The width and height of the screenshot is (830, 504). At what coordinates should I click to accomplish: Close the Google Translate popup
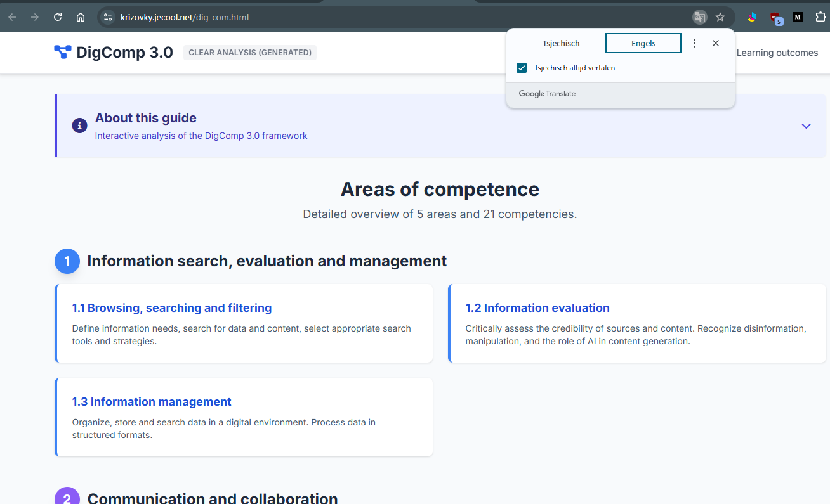716,43
